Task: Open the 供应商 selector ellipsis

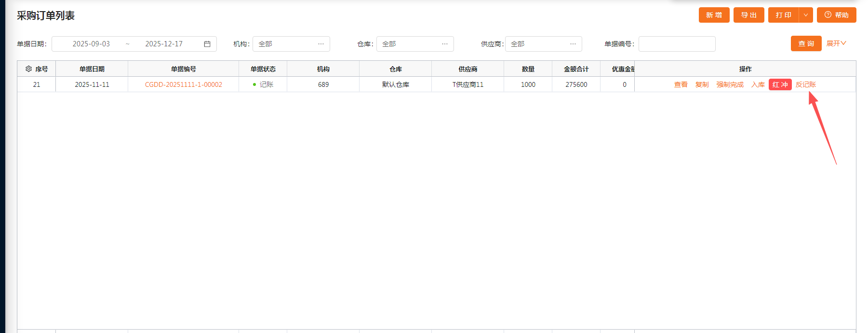Action: click(573, 44)
